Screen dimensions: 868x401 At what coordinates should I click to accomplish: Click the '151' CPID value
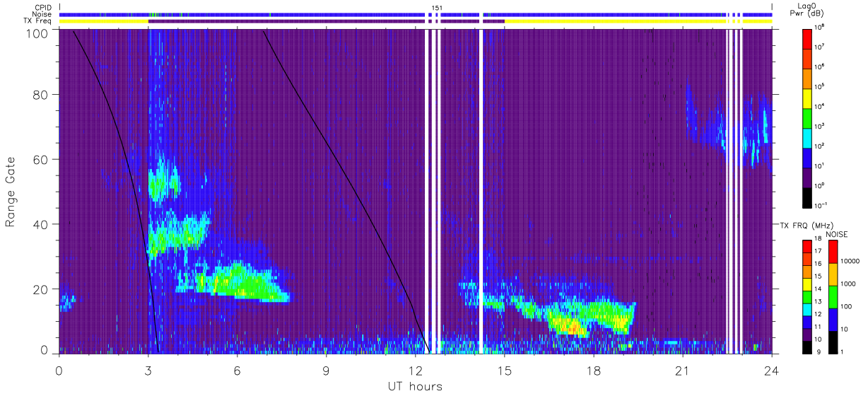click(436, 8)
